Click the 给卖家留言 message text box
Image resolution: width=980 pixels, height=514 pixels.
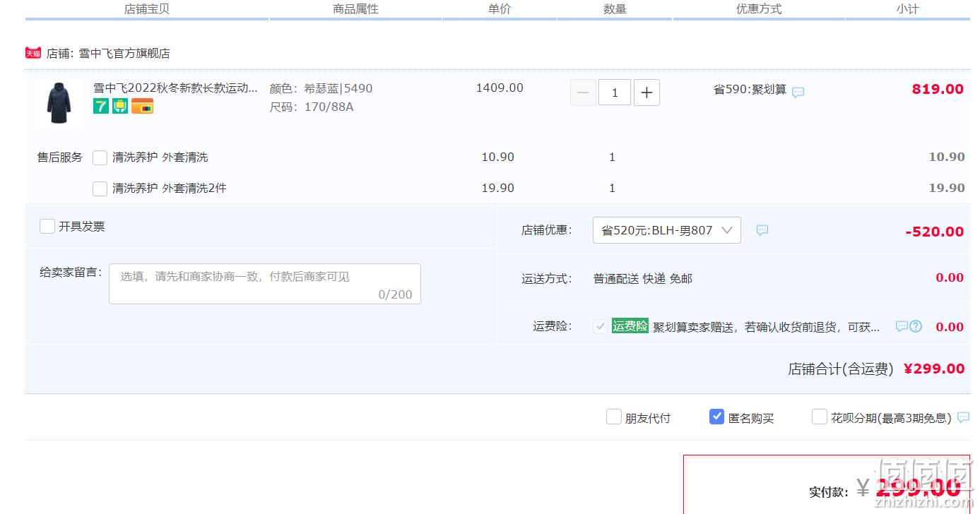point(265,284)
